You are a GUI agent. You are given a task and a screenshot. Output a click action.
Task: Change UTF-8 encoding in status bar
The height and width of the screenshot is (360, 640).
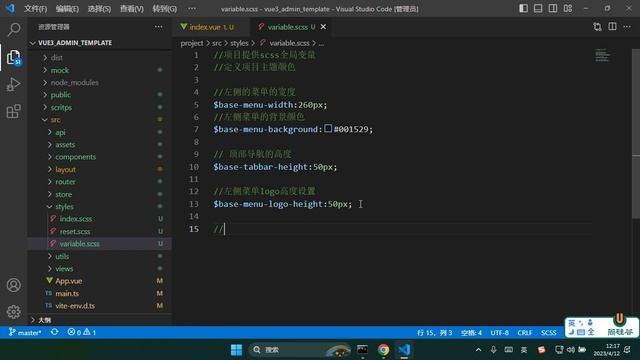point(500,333)
